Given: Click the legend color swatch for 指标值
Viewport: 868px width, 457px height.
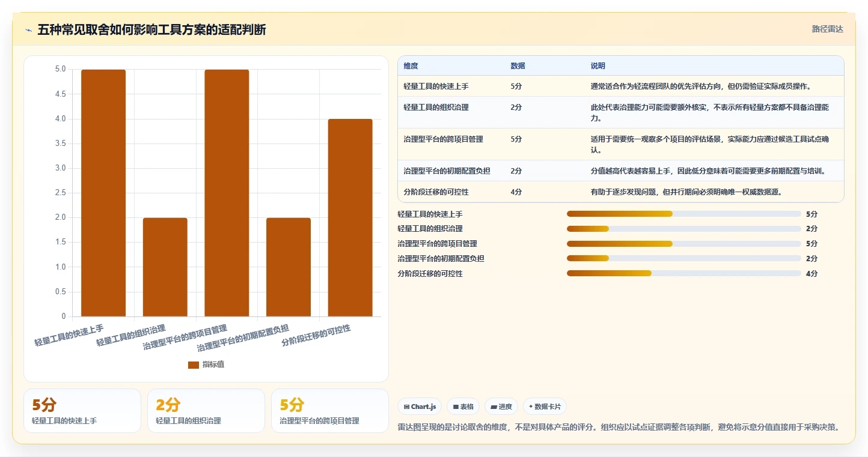Looking at the screenshot, I should (x=193, y=365).
